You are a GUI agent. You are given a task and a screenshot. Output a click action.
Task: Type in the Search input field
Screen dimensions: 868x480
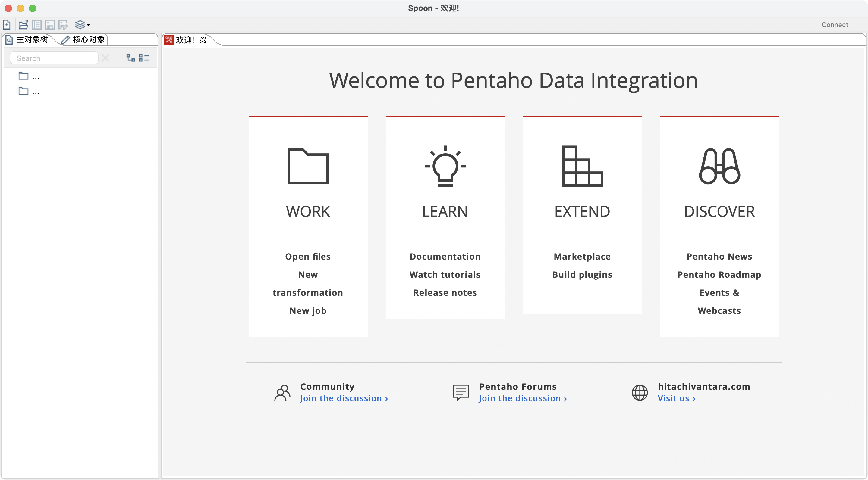click(x=54, y=58)
